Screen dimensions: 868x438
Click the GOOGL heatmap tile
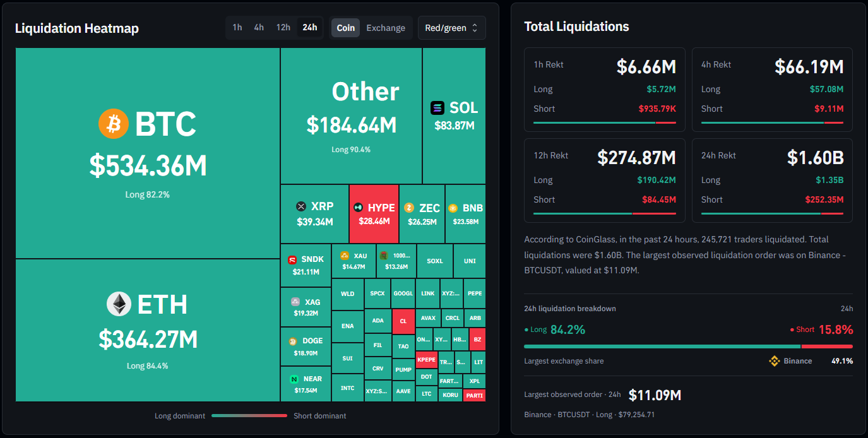pyautogui.click(x=403, y=293)
